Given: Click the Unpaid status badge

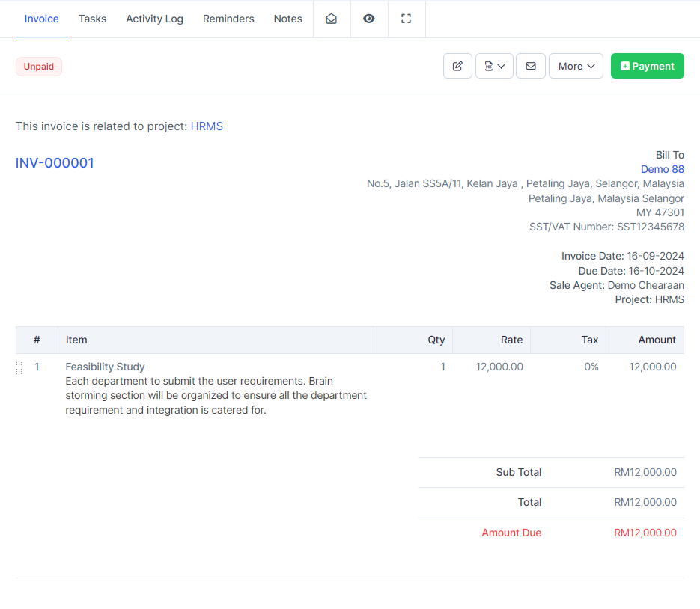Looking at the screenshot, I should (39, 67).
